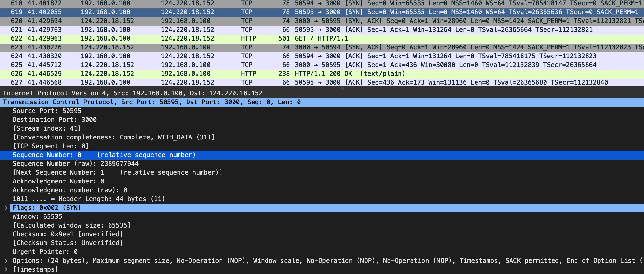Select packet 618 SYN from port 50594
Screen dimensions: 644x274
pyautogui.click(x=322, y=3)
